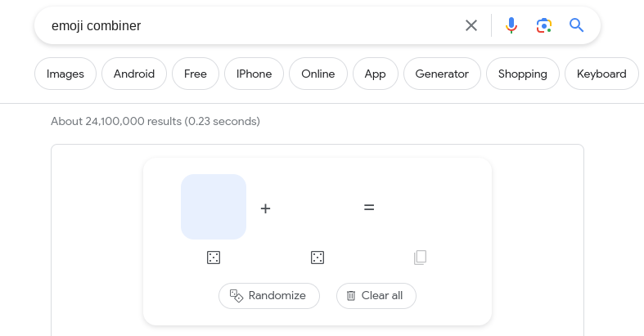Viewport: 644px width, 336px height.
Task: Focus the emoji combiner search field
Action: click(246, 25)
